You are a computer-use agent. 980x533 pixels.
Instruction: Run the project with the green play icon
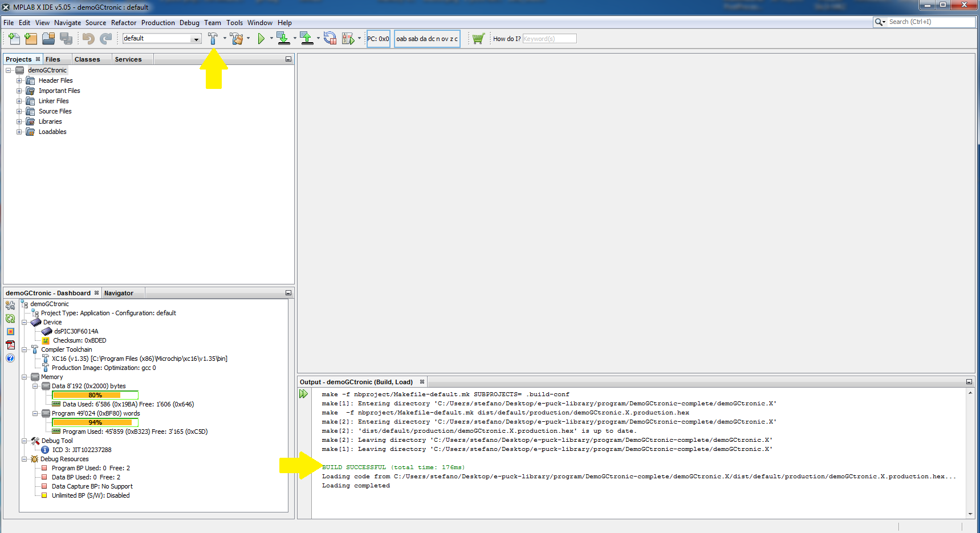(261, 39)
